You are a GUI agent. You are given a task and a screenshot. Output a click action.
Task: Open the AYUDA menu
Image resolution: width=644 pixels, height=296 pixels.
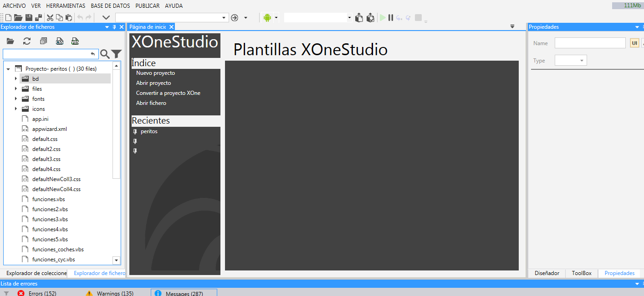tap(174, 6)
